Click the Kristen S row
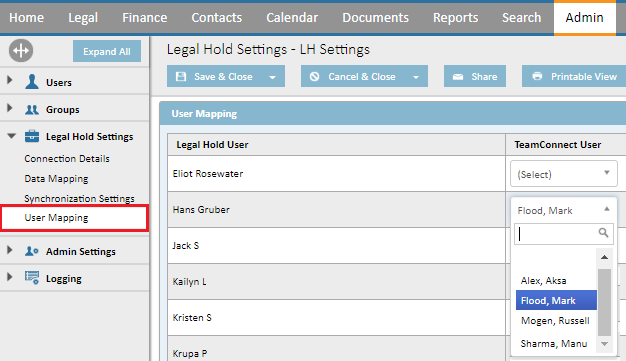 (x=336, y=317)
